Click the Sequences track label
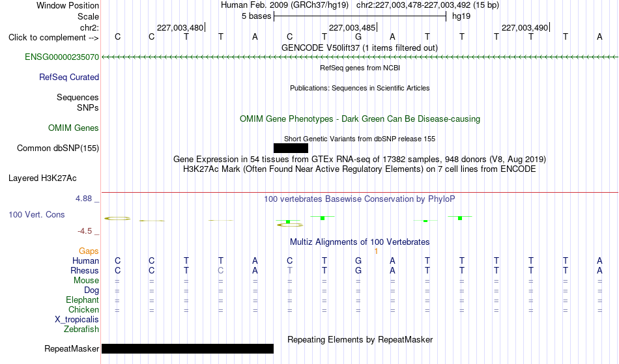The image size is (619, 364). [x=78, y=98]
